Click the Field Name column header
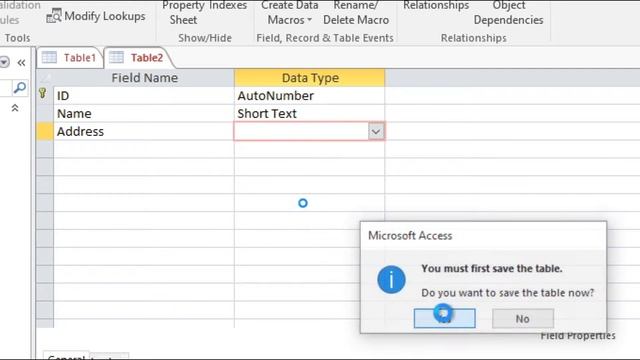This screenshot has width=640, height=360. [x=144, y=78]
